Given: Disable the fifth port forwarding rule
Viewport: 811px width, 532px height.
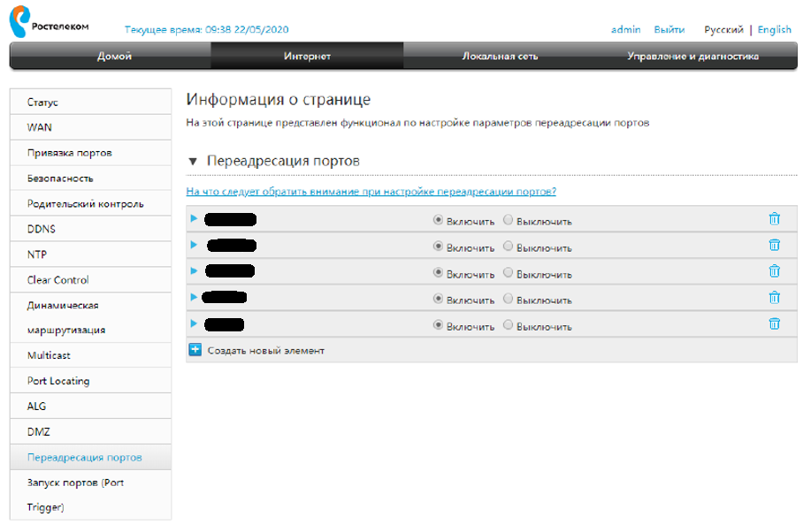Looking at the screenshot, I should pyautogui.click(x=508, y=324).
